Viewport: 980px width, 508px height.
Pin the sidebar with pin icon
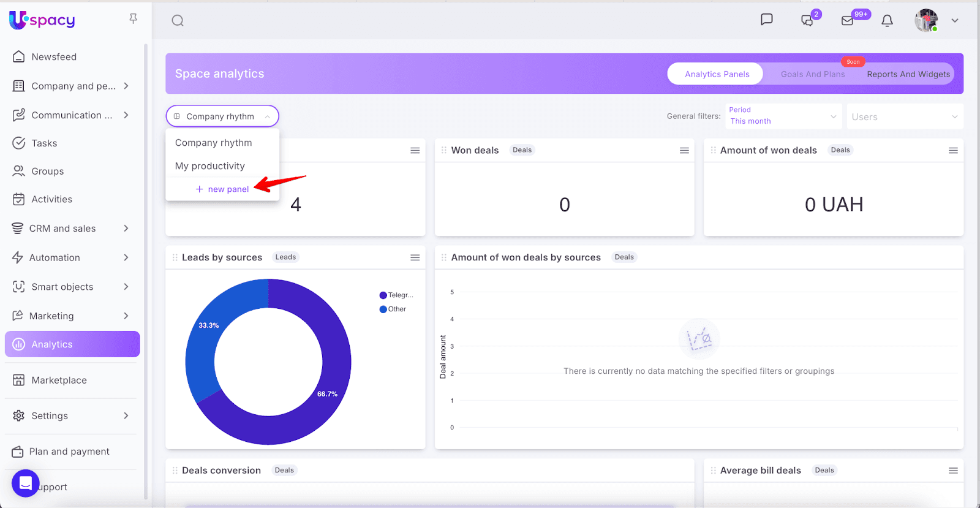[133, 19]
